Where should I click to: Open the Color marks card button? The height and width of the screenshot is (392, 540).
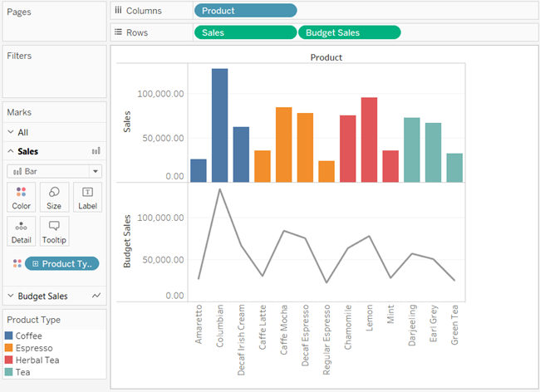click(x=21, y=197)
